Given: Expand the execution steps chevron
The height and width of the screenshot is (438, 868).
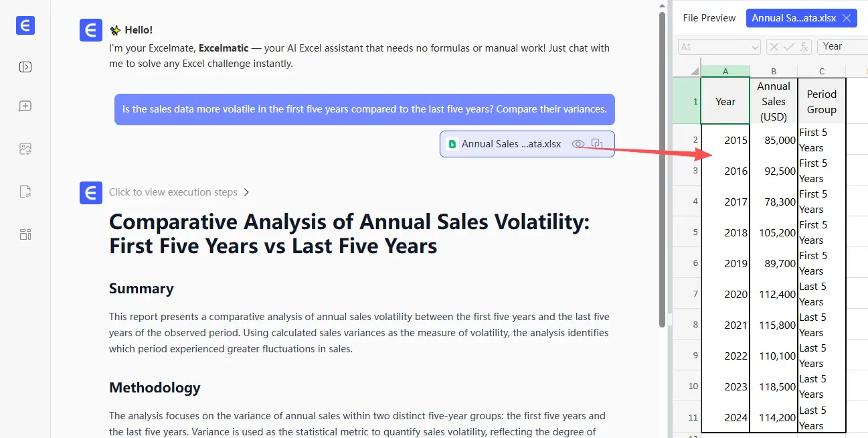Looking at the screenshot, I should point(246,192).
